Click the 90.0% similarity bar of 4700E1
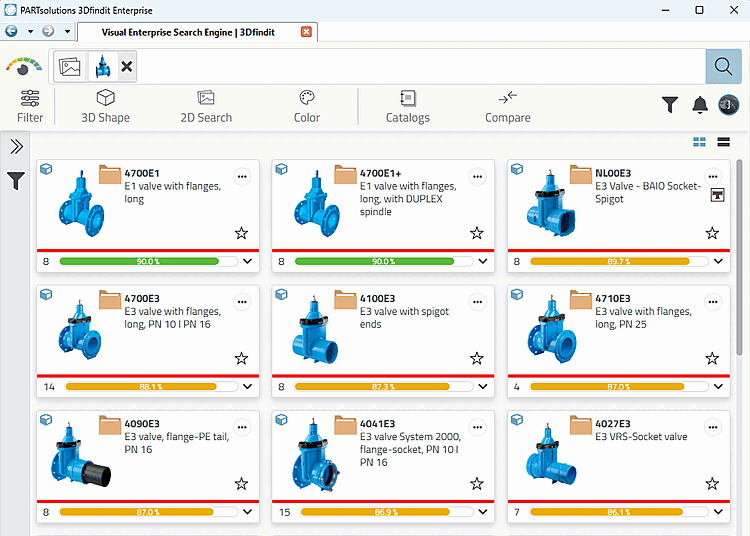The width and height of the screenshot is (750, 536). [x=148, y=262]
